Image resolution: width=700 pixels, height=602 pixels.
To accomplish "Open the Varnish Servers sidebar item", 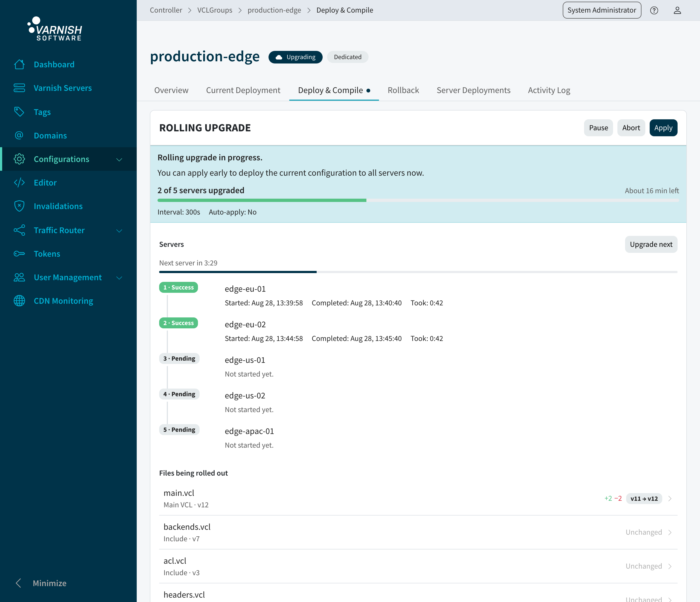I will click(68, 88).
